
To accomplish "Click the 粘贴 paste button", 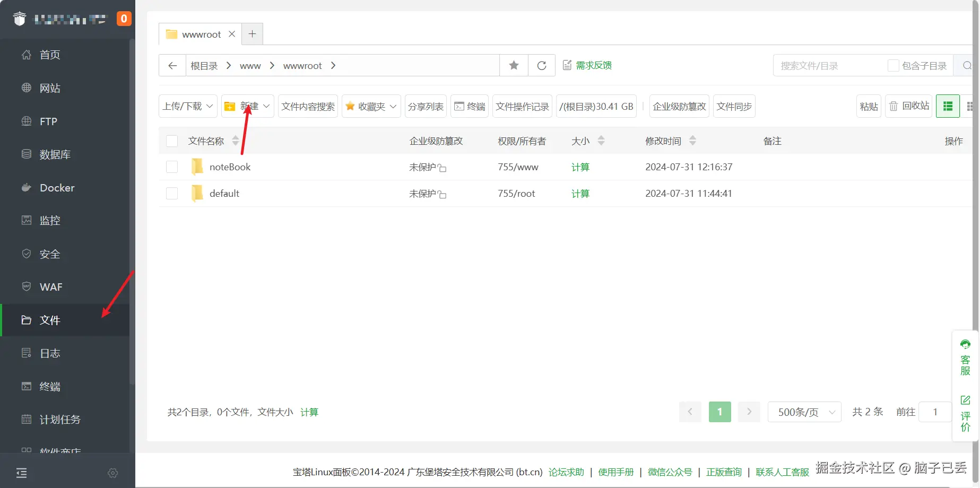I will pos(869,106).
